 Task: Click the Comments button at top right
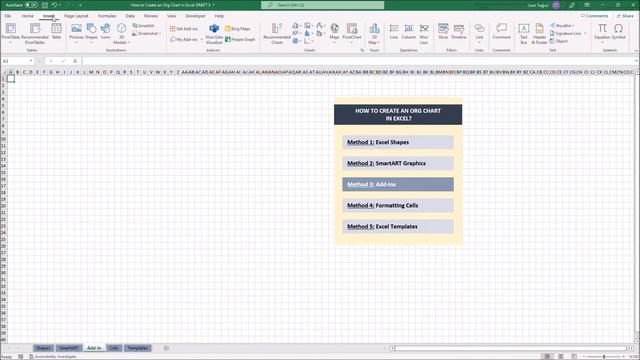[x=594, y=16]
